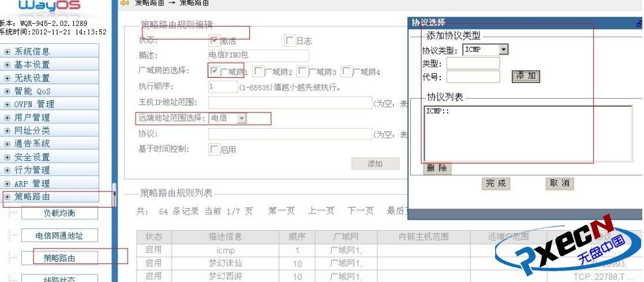
Task: Open the 电信网通地址 submenu item
Action: pyautogui.click(x=59, y=235)
